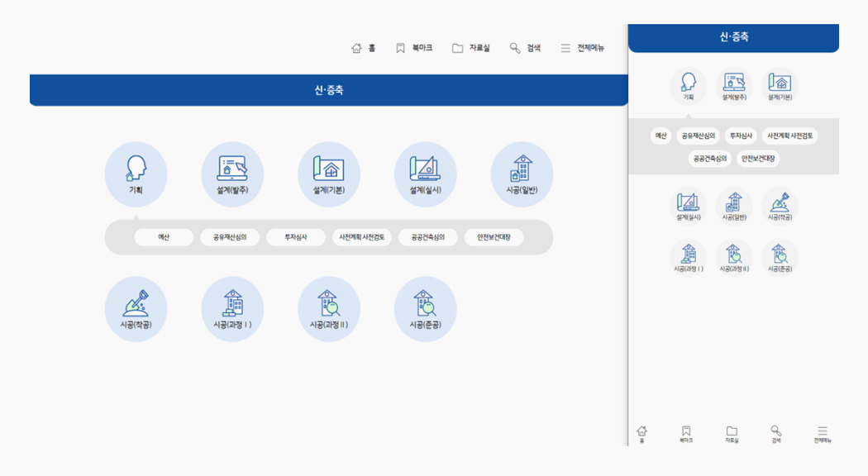
Task: Expand 전체메뉴 hamburger menu in the top navigation
Action: tap(582, 48)
